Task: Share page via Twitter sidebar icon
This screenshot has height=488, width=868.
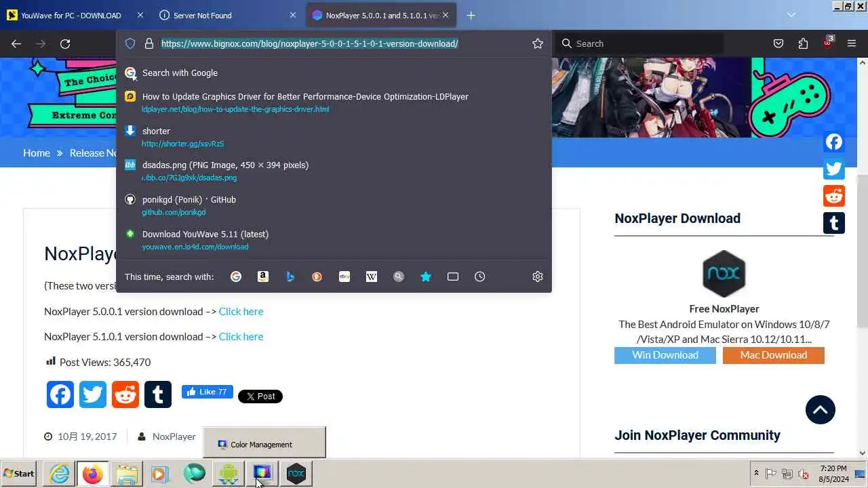Action: pos(834,169)
